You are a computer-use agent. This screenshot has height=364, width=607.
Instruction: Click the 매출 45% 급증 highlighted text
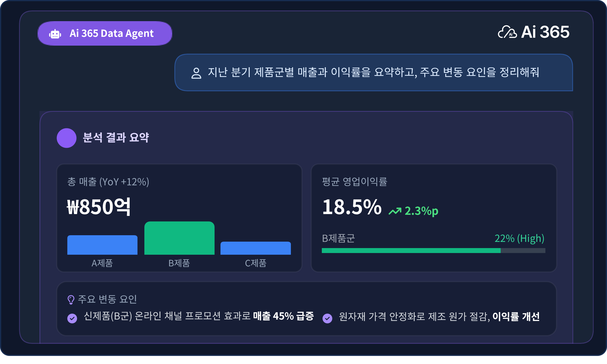pyautogui.click(x=283, y=316)
